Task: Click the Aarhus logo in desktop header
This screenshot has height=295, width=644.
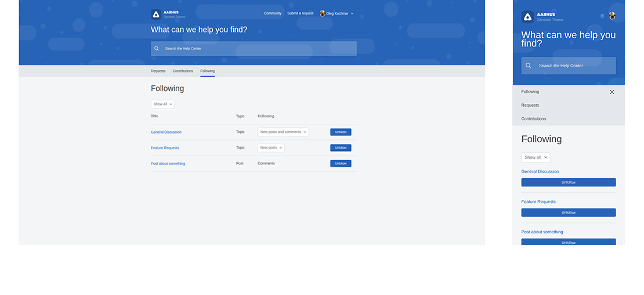Action: (x=156, y=15)
